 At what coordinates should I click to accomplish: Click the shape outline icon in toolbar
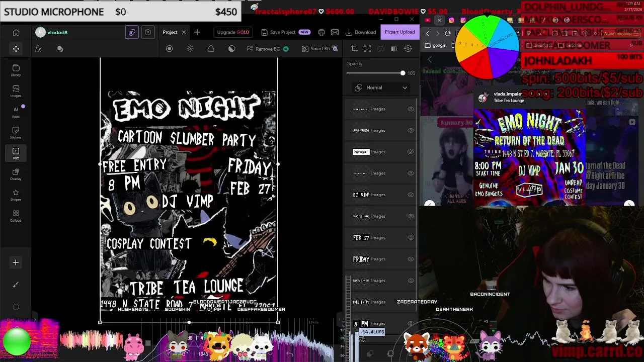point(211,49)
